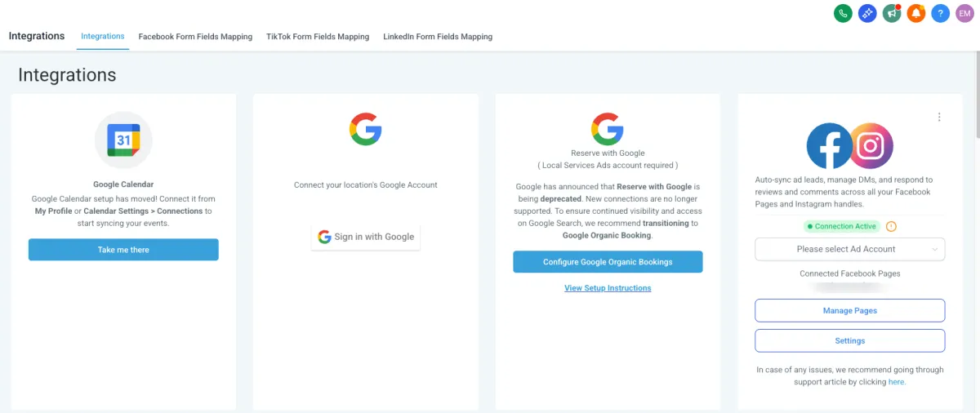Screen dimensions: 980x413
Task: Open the orange notifications bell
Action: tap(916, 13)
